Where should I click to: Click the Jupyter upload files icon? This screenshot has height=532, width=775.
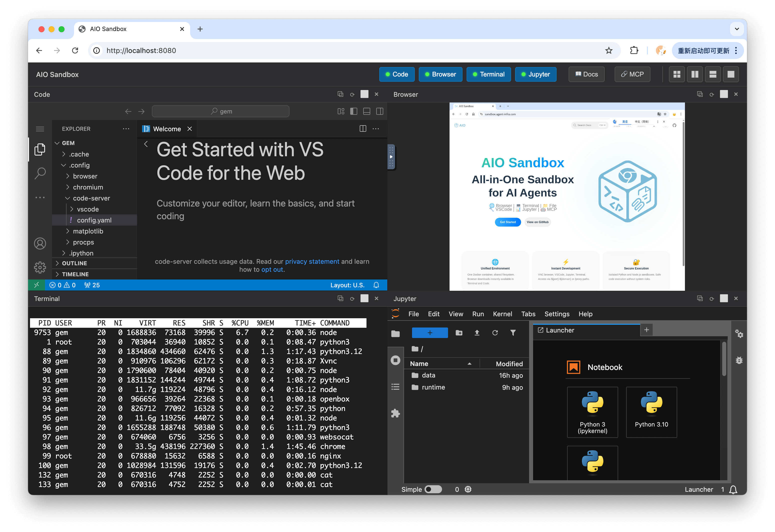477,333
